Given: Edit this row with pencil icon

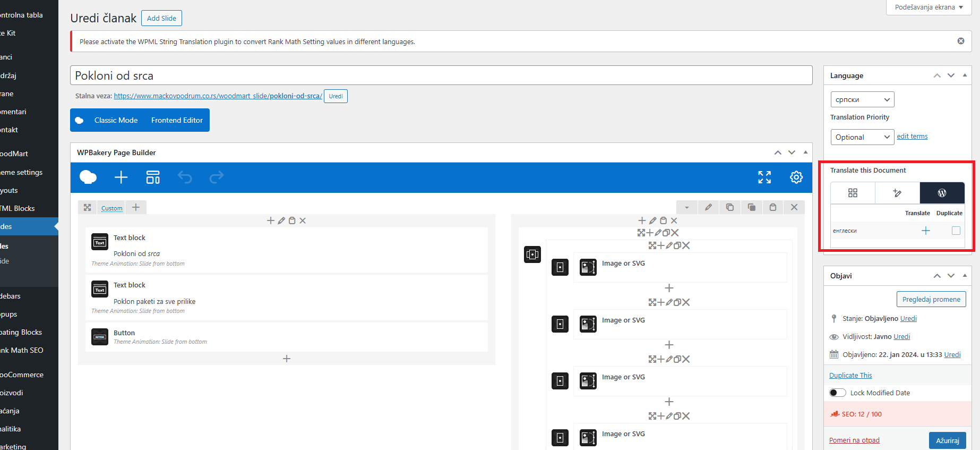Looking at the screenshot, I should 708,207.
